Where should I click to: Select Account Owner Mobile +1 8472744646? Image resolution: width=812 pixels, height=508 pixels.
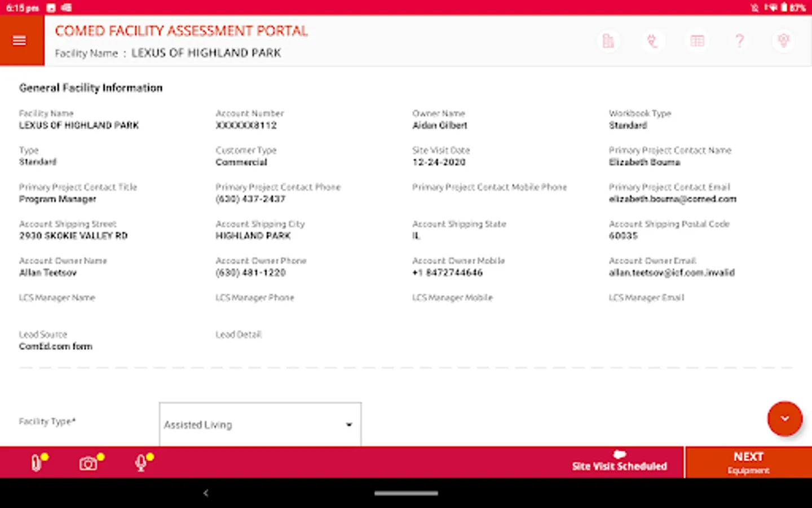447,273
